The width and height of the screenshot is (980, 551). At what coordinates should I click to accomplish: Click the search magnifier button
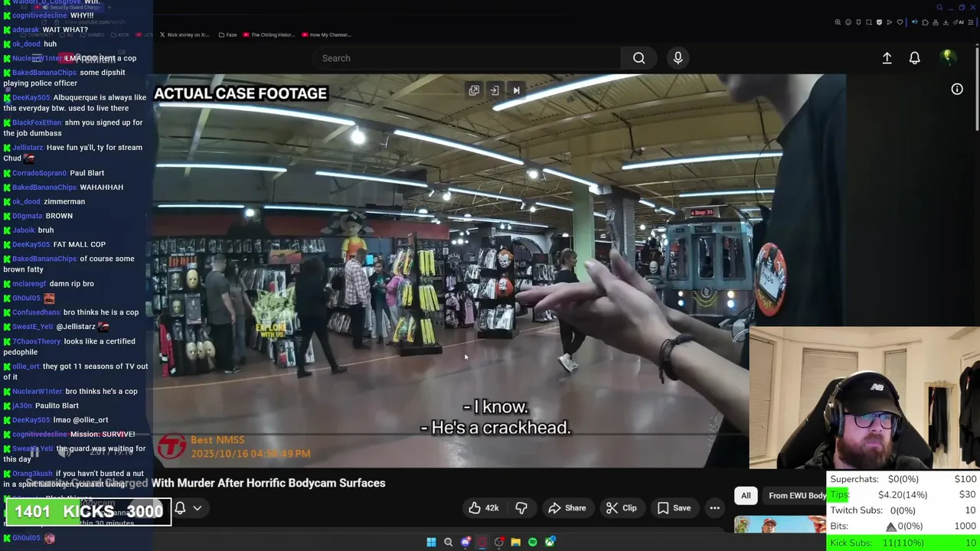pos(639,58)
